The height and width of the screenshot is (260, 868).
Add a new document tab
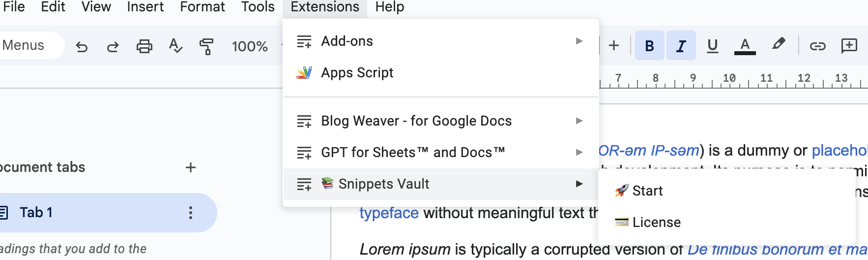coord(191,167)
